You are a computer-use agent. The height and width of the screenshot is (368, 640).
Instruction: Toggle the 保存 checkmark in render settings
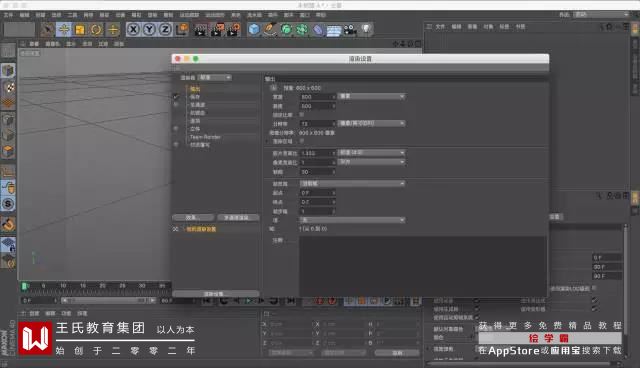click(x=176, y=97)
